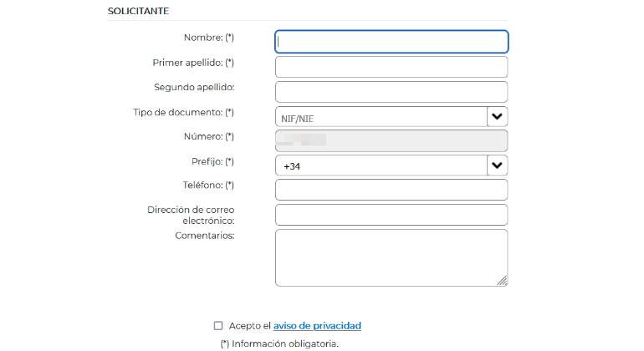Click the SOLICITANTE section heading
Screen dimensions: 644x351
[138, 11]
